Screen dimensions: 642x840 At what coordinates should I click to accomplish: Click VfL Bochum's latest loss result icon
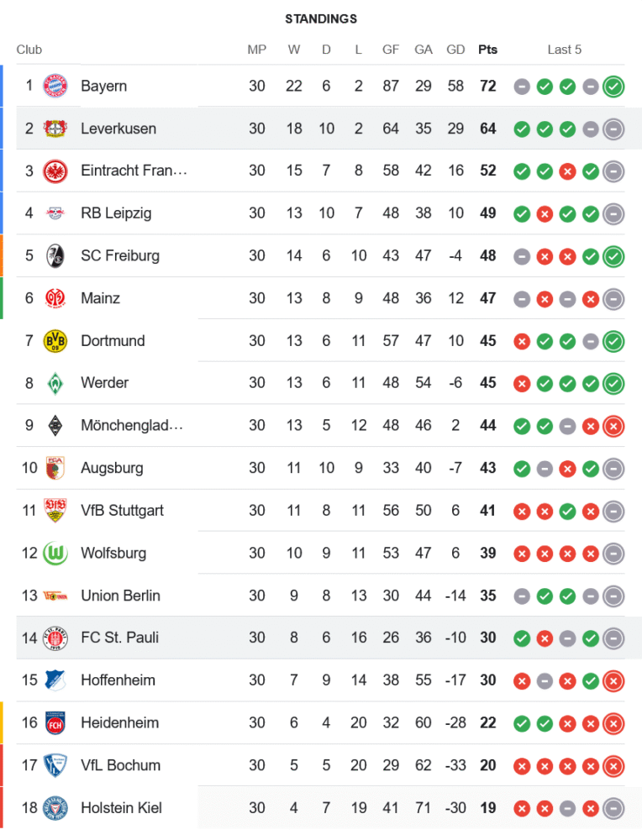pos(613,765)
